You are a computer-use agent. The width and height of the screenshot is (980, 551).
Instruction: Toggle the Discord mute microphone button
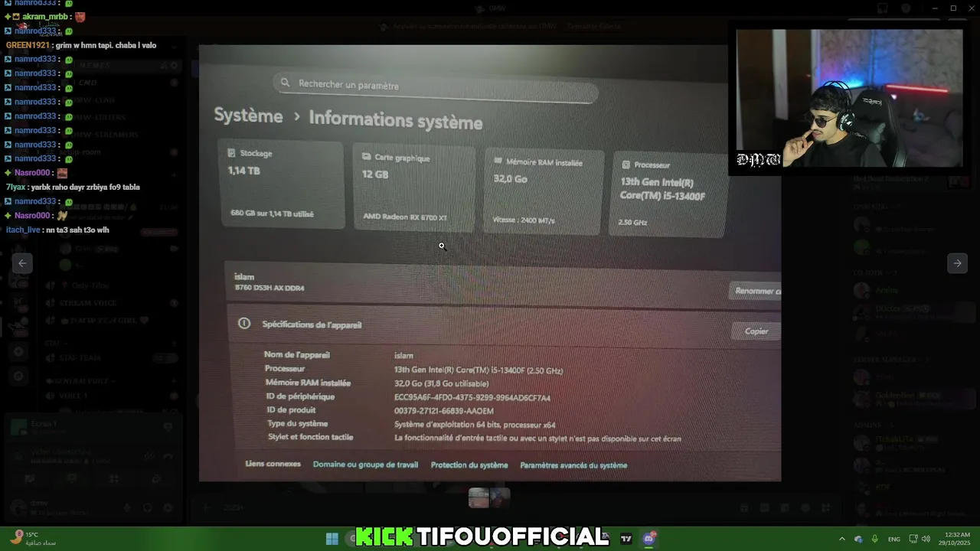(x=127, y=507)
